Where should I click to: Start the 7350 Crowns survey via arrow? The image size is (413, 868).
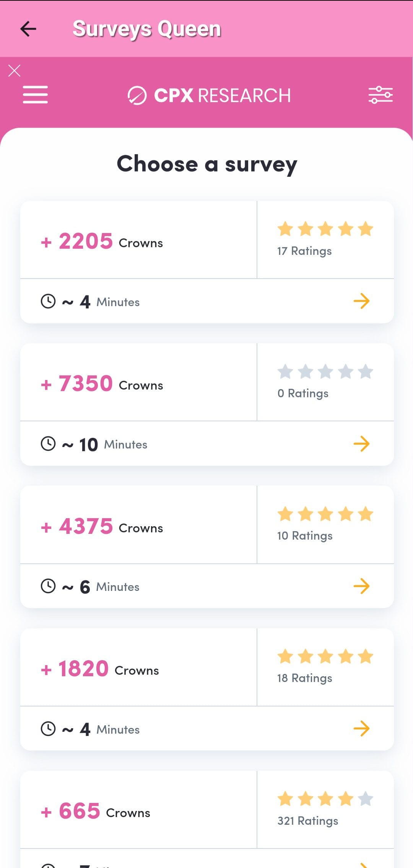click(x=361, y=444)
